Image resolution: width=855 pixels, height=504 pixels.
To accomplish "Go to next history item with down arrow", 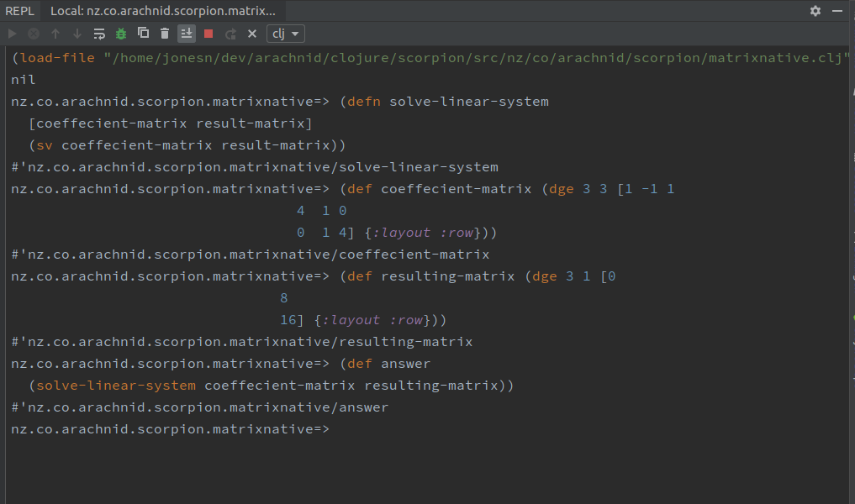I will pyautogui.click(x=77, y=34).
